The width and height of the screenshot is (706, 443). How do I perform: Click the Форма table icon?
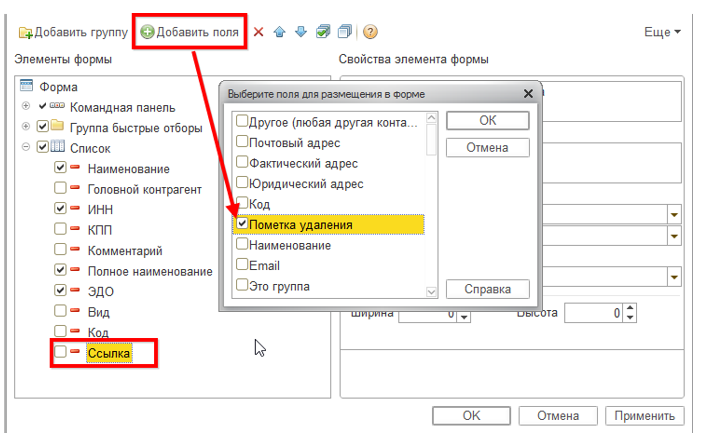point(27,85)
